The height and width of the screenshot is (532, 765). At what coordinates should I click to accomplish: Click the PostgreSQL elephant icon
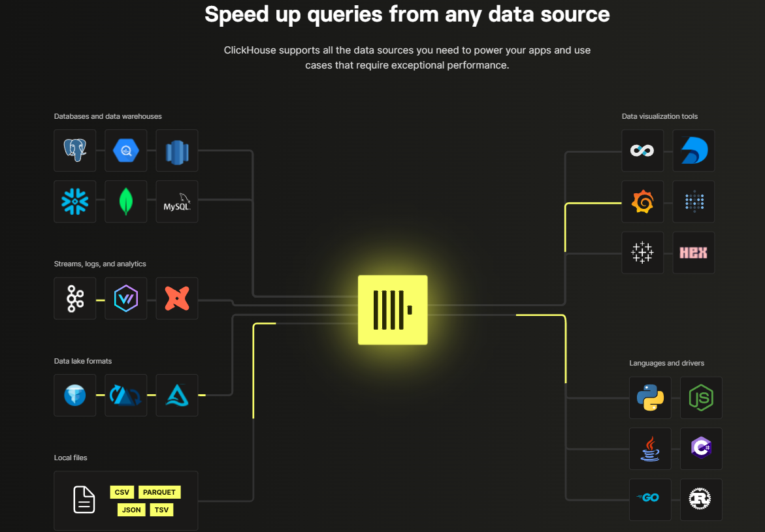[74, 150]
